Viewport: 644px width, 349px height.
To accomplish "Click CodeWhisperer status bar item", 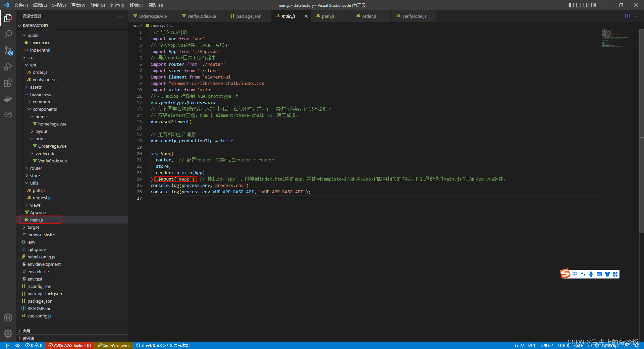I will pyautogui.click(x=114, y=345).
